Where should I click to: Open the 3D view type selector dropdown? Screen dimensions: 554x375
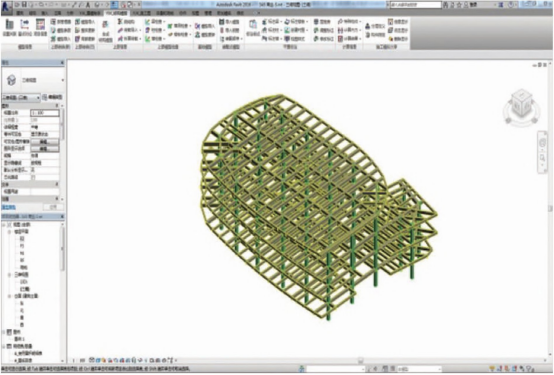click(x=62, y=80)
